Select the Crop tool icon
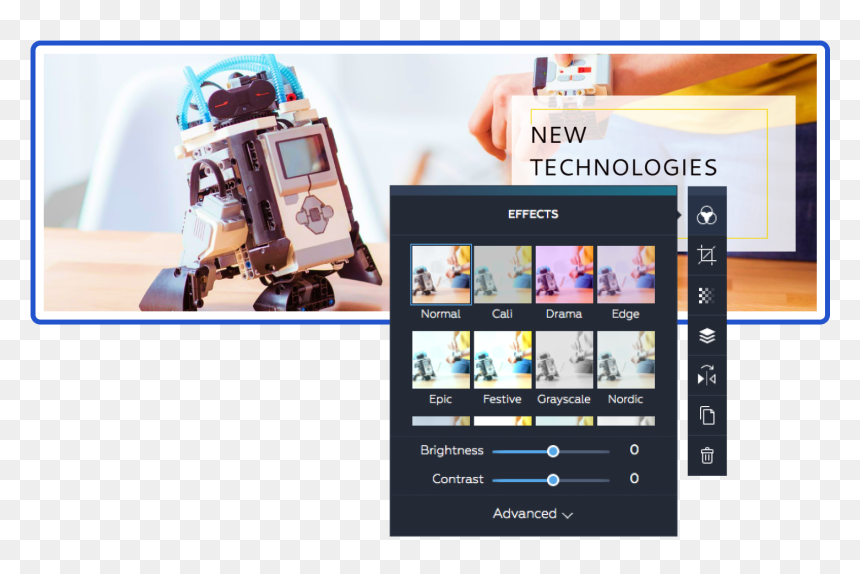Screen dimensions: 860x574 pos(706,255)
